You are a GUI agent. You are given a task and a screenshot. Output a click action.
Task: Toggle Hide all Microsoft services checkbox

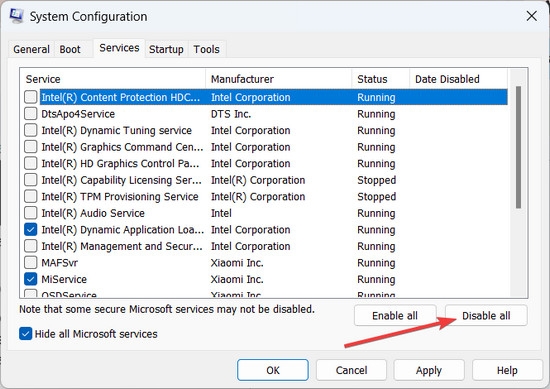point(26,334)
